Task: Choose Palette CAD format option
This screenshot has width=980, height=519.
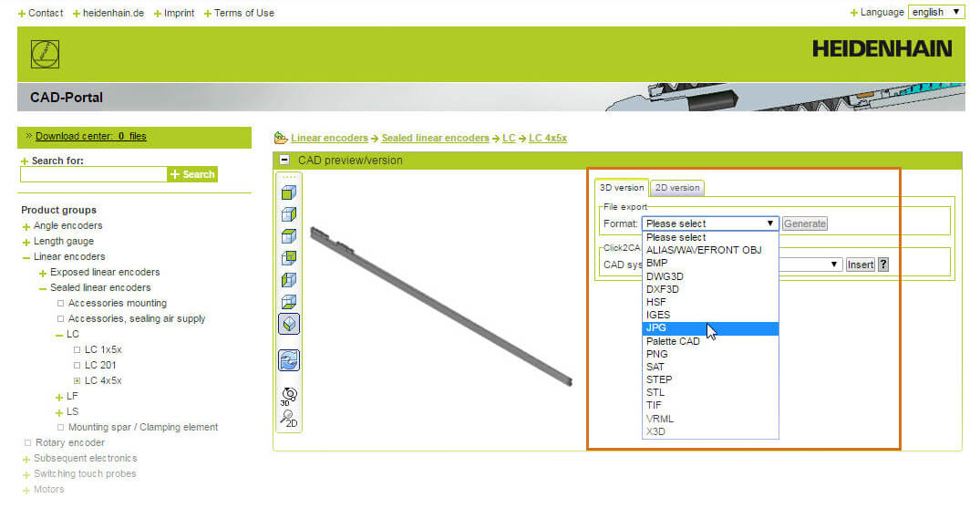Action: coord(710,341)
